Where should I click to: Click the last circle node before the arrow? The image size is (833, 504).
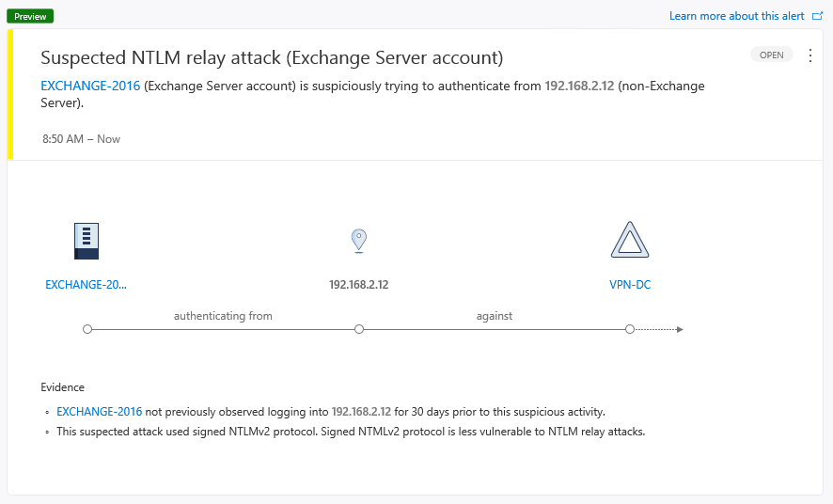click(630, 329)
